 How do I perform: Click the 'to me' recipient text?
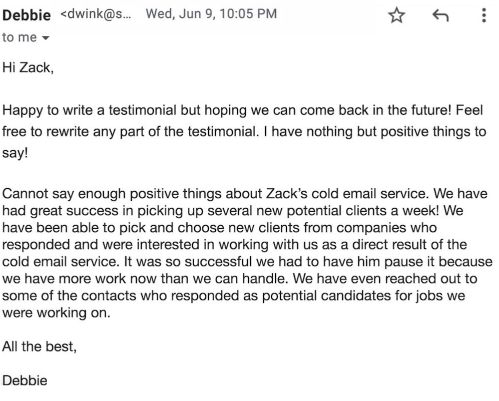19,37
